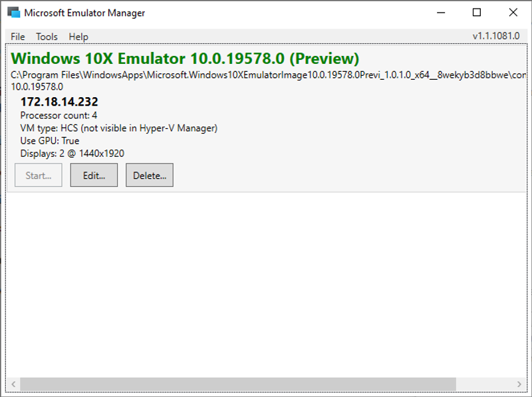The image size is (532, 397).
Task: Click the horizontal scrollbar left arrow
Action: click(13, 384)
